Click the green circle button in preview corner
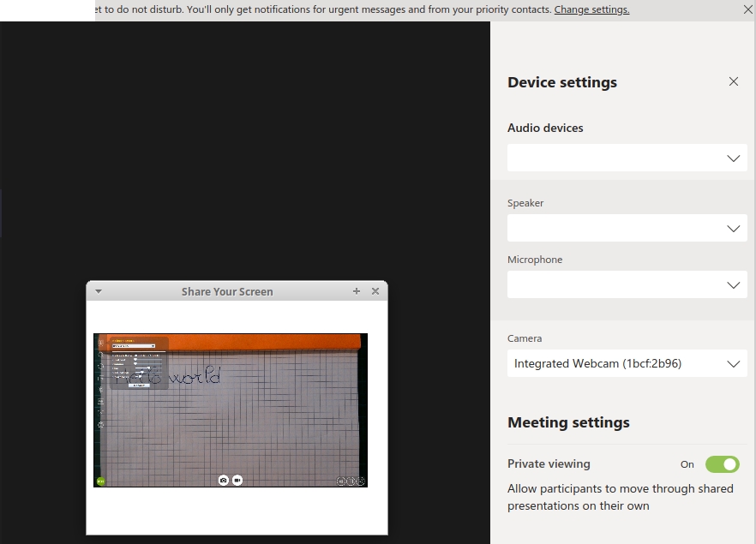756x544 pixels. point(99,481)
